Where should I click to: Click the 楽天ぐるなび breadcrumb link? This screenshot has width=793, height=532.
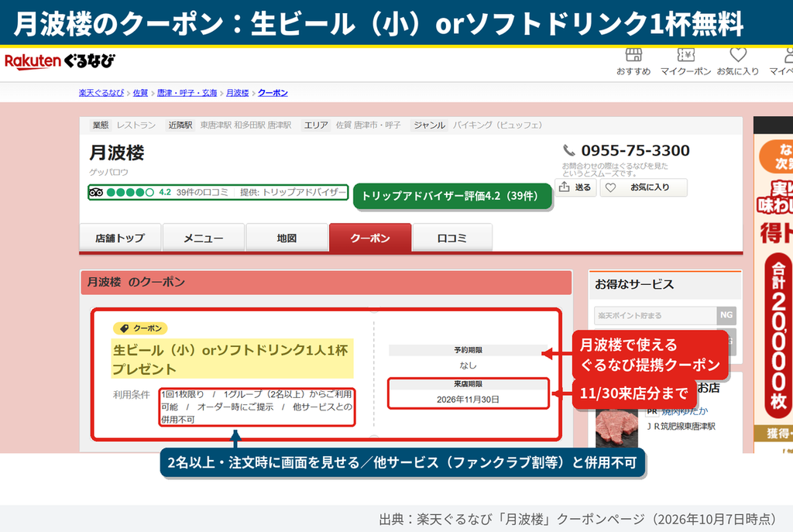101,93
